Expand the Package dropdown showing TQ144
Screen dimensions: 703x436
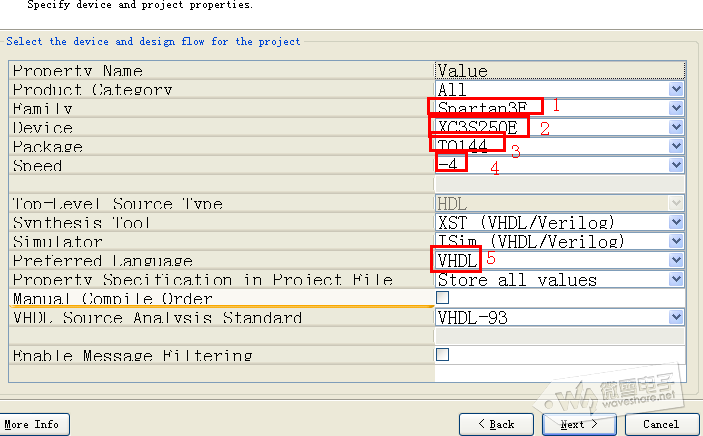coord(676,147)
